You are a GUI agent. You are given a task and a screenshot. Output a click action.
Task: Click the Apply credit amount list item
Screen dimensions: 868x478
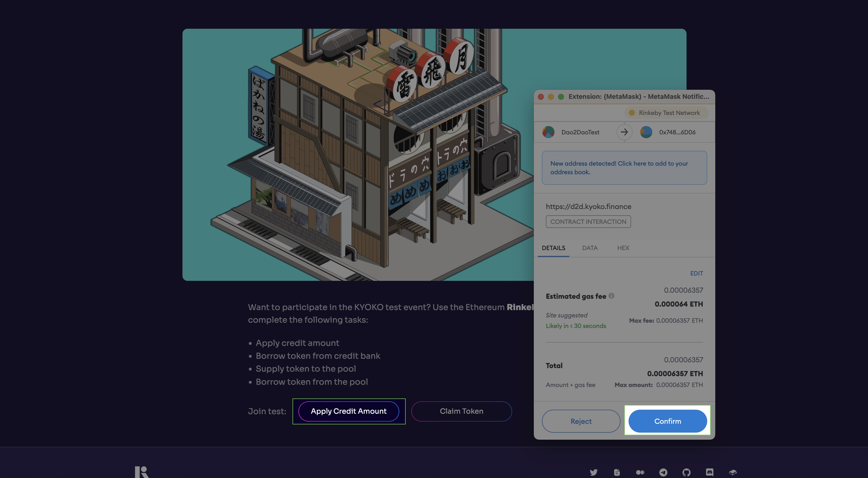(297, 343)
